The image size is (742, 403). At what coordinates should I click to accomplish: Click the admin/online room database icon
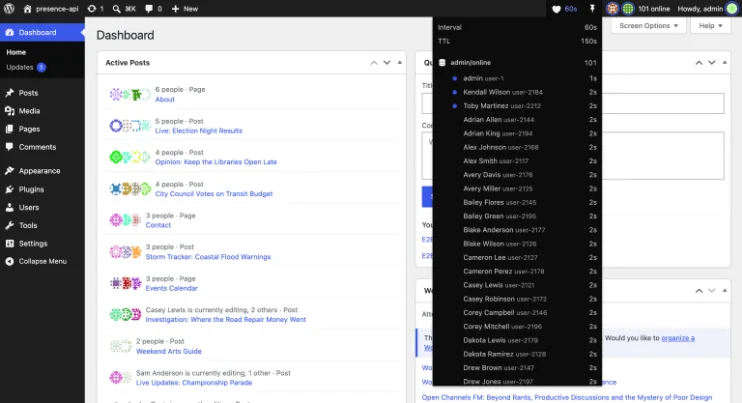(442, 62)
